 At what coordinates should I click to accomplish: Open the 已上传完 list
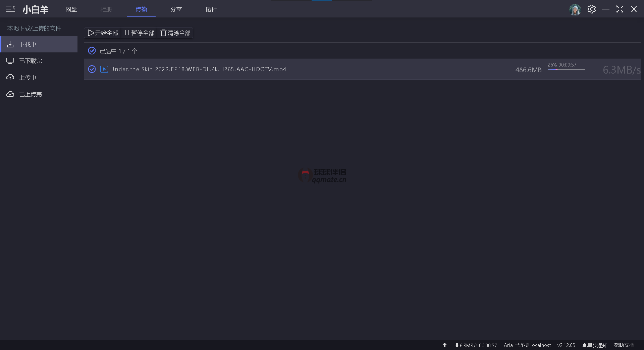[x=30, y=94]
